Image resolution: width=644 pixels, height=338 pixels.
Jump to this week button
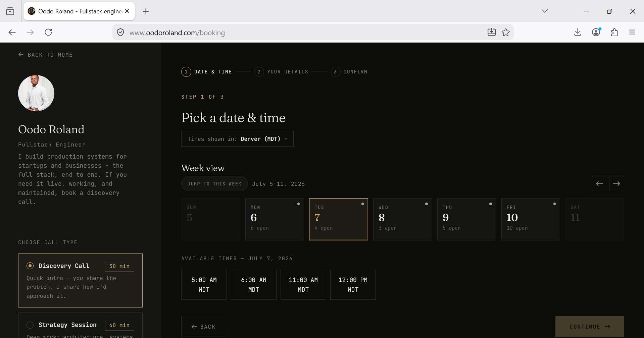(214, 184)
